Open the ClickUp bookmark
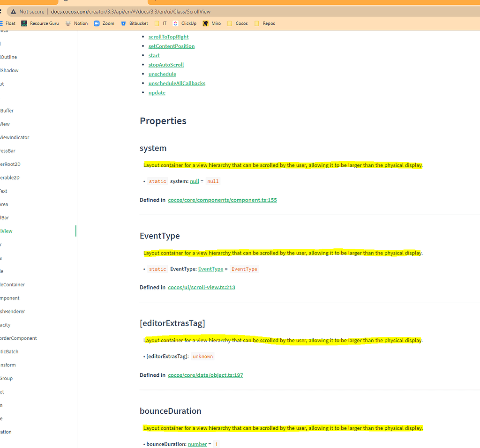The width and height of the screenshot is (480, 448). point(185,23)
